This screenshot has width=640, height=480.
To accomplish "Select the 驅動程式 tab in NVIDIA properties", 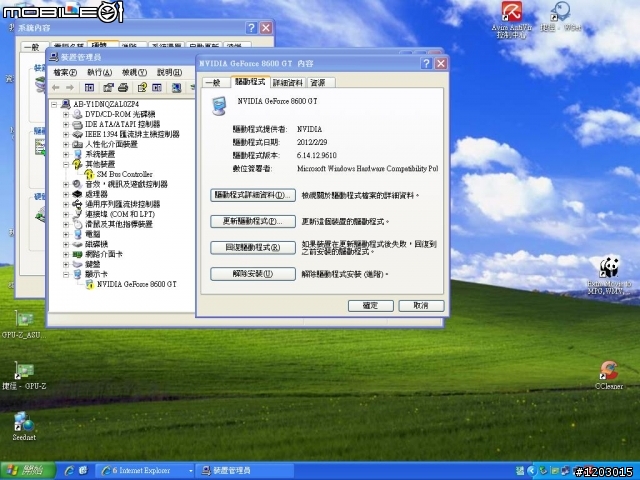I will click(250, 82).
